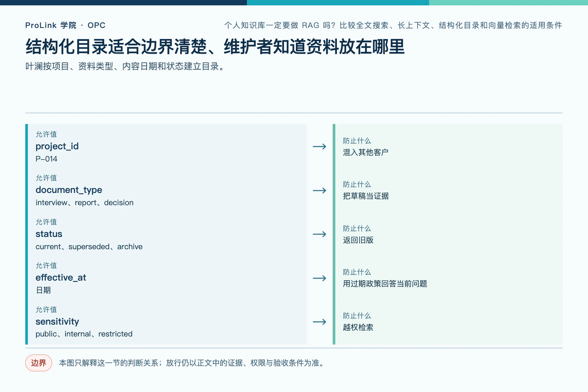588x392 pixels.
Task: Click the arrow beside project_id
Action: 320,147
